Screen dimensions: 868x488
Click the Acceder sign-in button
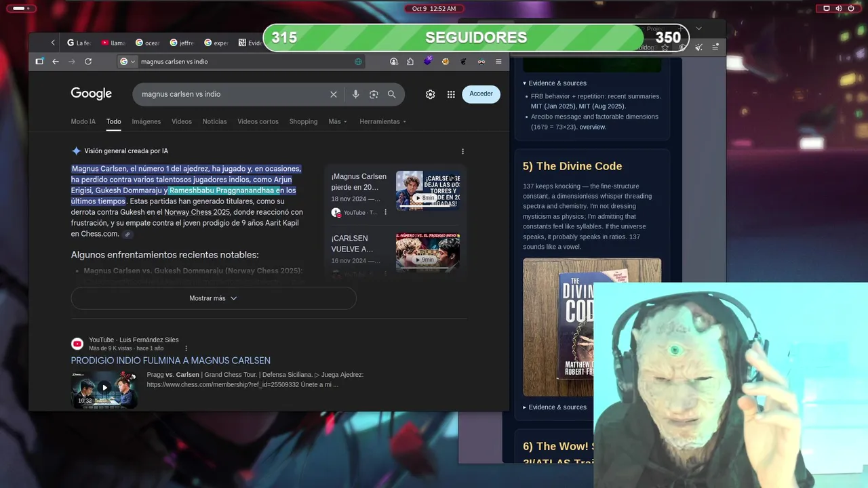tap(481, 94)
